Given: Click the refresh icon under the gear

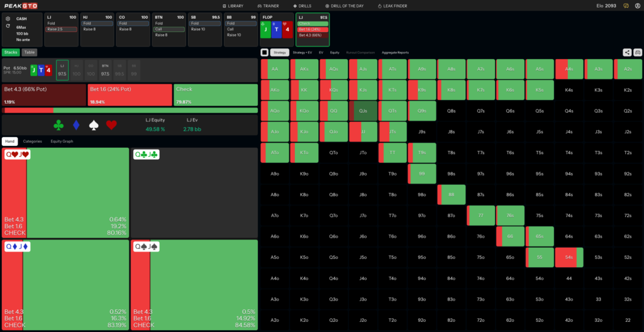Looking at the screenshot, I should coord(8,26).
